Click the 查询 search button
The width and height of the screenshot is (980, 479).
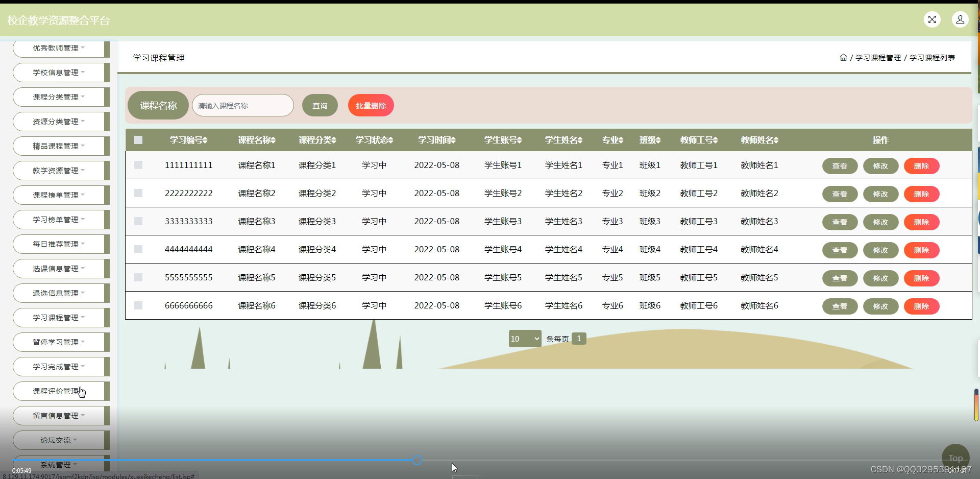pyautogui.click(x=320, y=106)
